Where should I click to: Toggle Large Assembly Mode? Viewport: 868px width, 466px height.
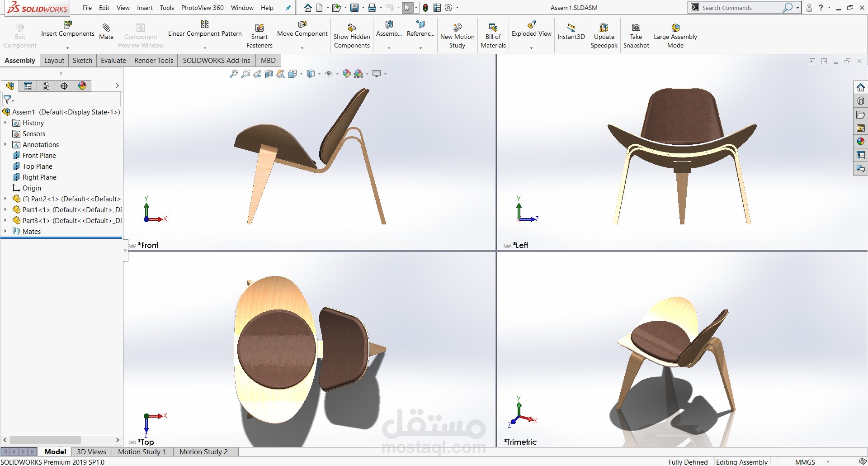tap(675, 36)
